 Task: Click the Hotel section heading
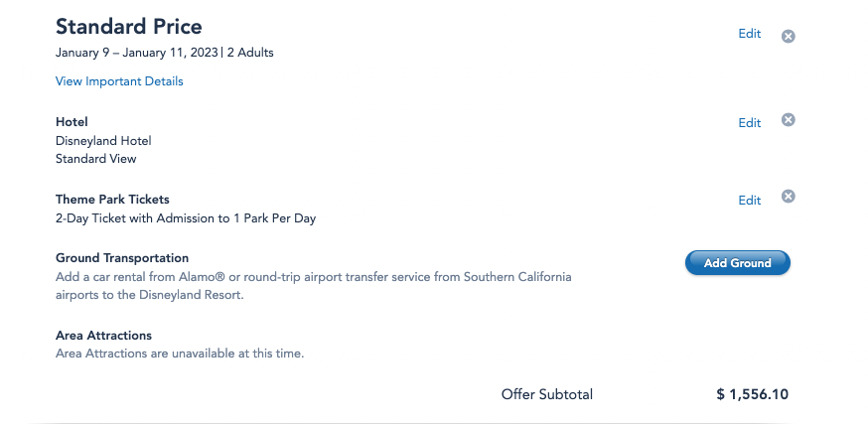(72, 122)
